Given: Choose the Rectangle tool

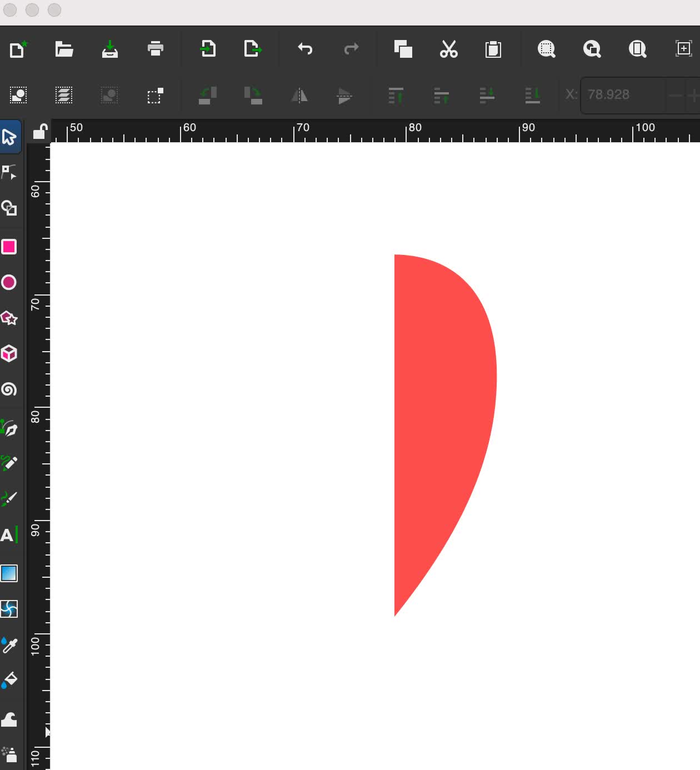Looking at the screenshot, I should [x=9, y=247].
